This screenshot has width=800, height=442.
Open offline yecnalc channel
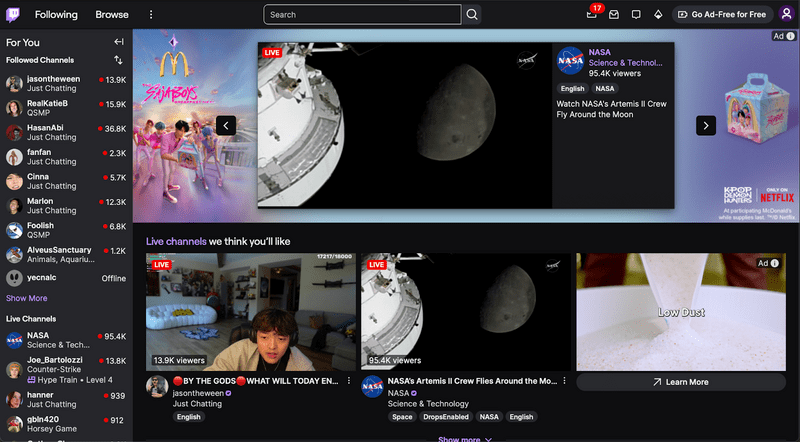pyautogui.click(x=66, y=278)
